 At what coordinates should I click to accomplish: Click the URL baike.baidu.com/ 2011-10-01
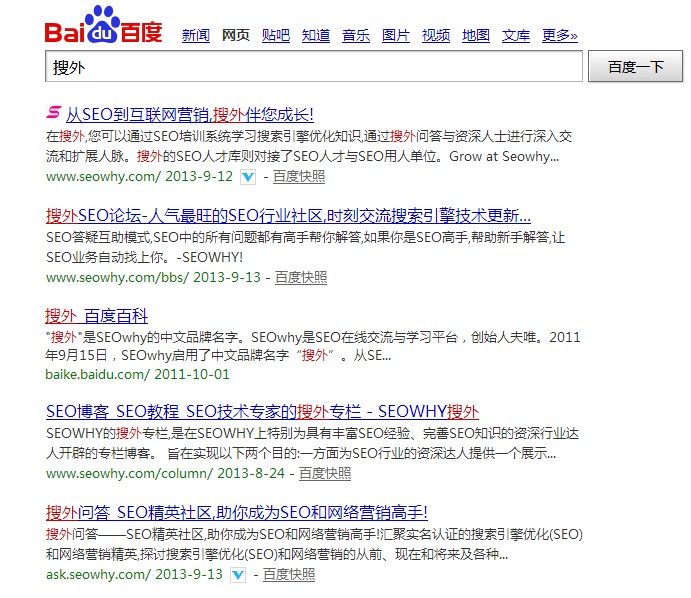coord(137,375)
